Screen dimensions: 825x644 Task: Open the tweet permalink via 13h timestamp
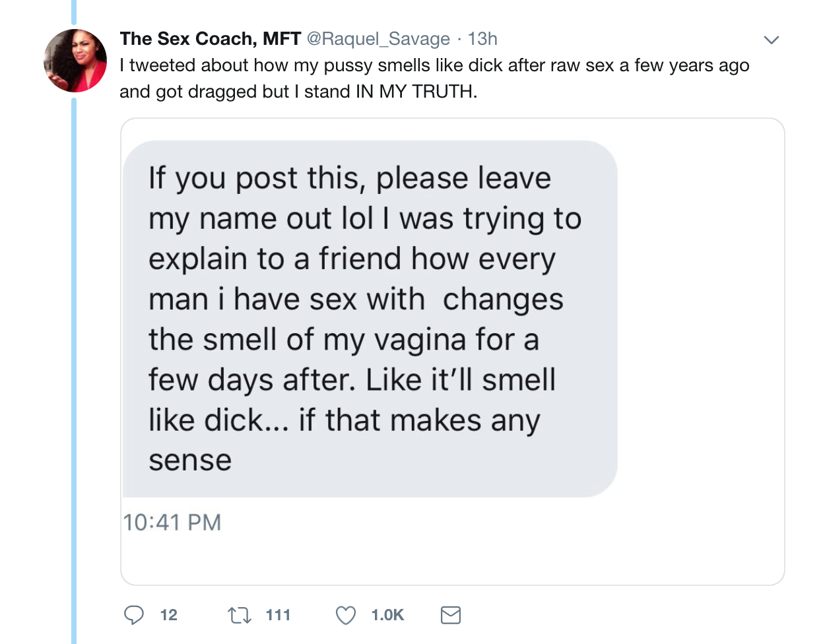pyautogui.click(x=482, y=39)
